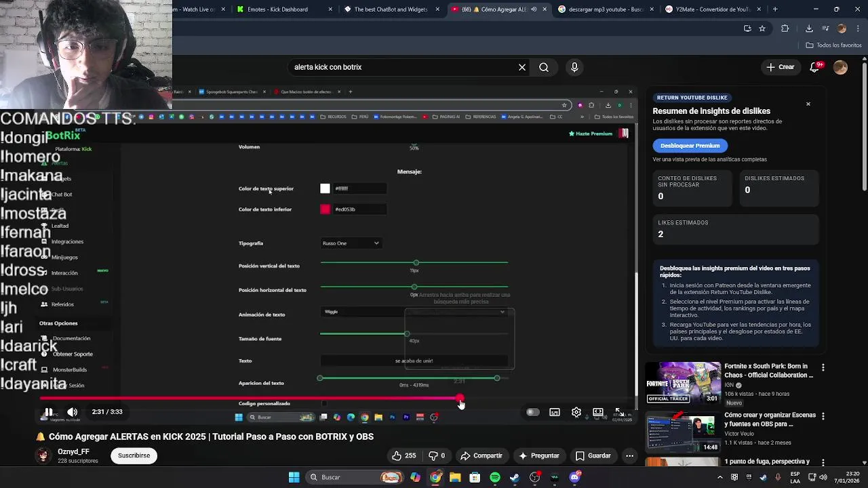Show hidden system tray icons
The image size is (868, 488).
(720, 477)
